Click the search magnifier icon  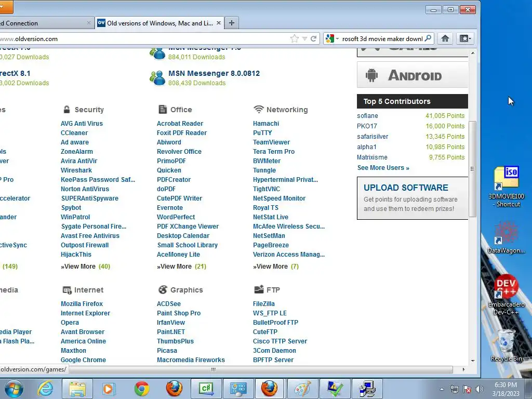click(428, 38)
